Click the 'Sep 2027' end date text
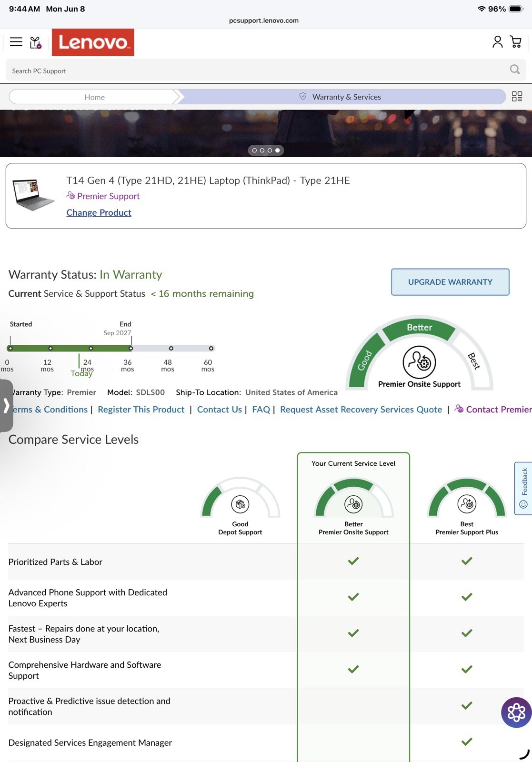 pos(117,333)
